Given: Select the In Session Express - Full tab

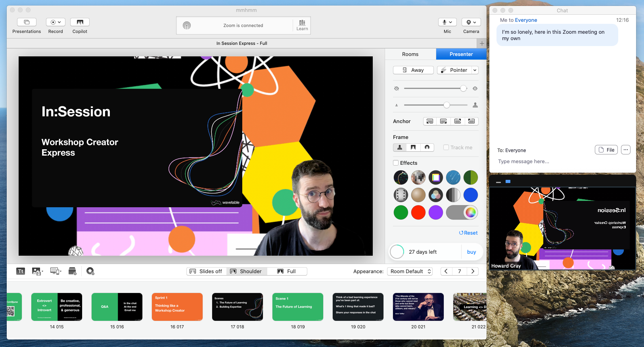Looking at the screenshot, I should click(242, 43).
